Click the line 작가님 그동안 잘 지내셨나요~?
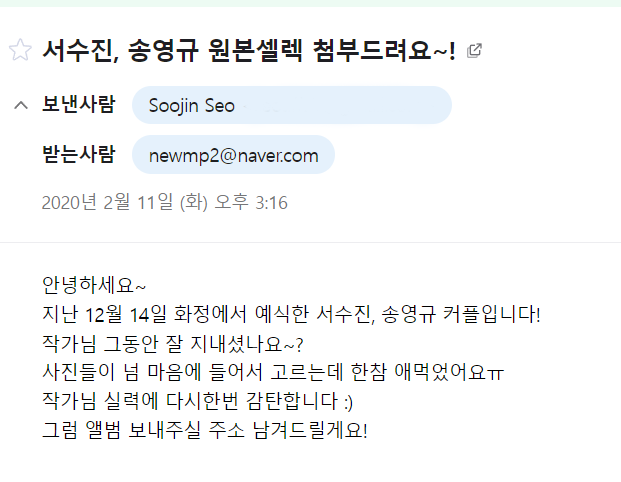Image resolution: width=621 pixels, height=482 pixels. pos(172,343)
